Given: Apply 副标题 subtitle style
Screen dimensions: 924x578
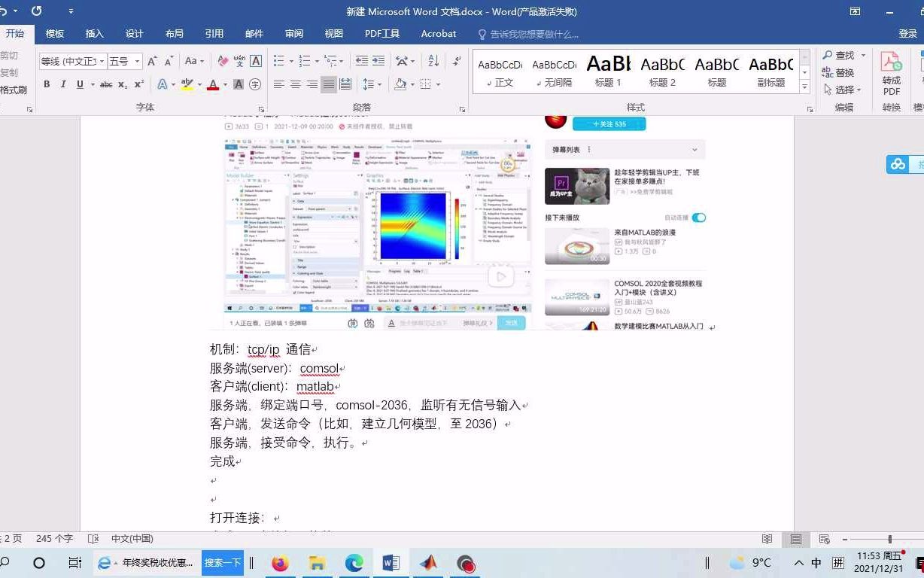Looking at the screenshot, I should 771,71.
